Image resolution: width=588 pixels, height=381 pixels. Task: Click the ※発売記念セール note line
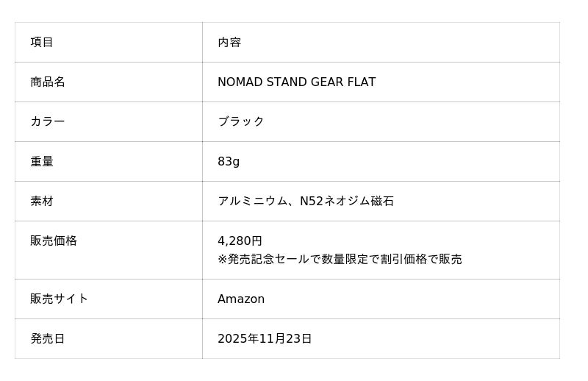click(x=340, y=259)
